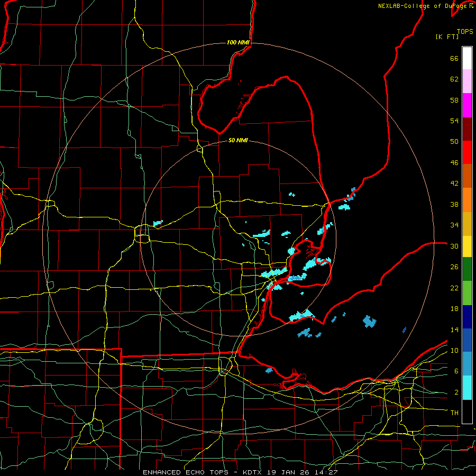Pick the gold mustard legend swatch

point(467,224)
